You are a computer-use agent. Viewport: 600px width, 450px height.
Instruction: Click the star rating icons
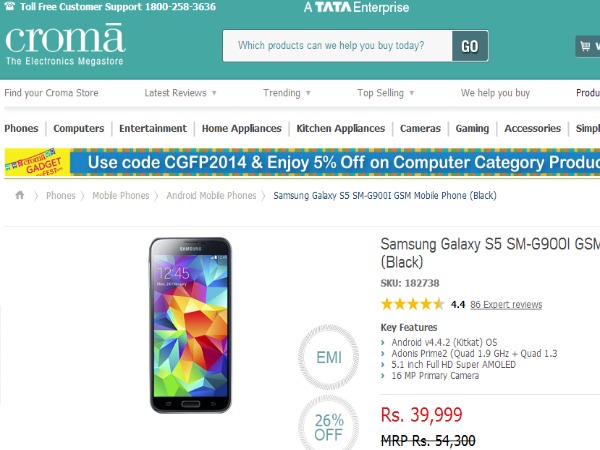click(412, 304)
